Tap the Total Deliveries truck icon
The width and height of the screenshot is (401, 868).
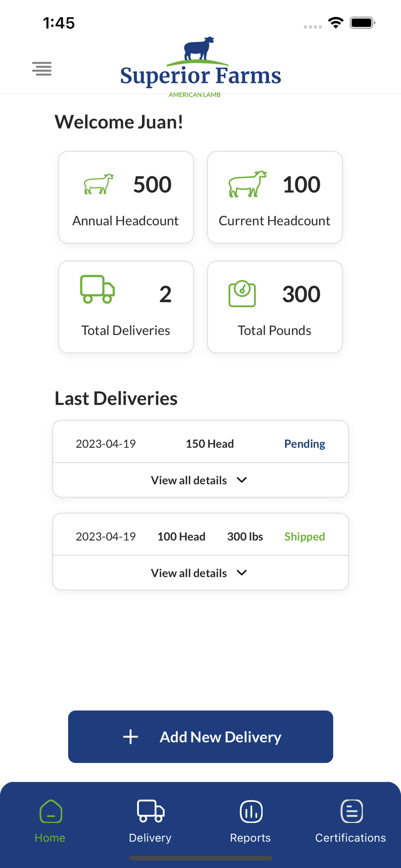coord(98,289)
